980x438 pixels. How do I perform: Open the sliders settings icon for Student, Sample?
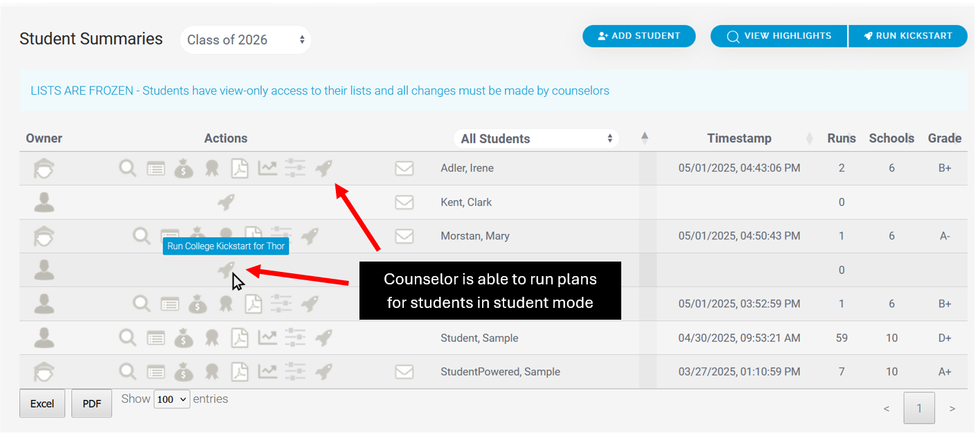[295, 338]
